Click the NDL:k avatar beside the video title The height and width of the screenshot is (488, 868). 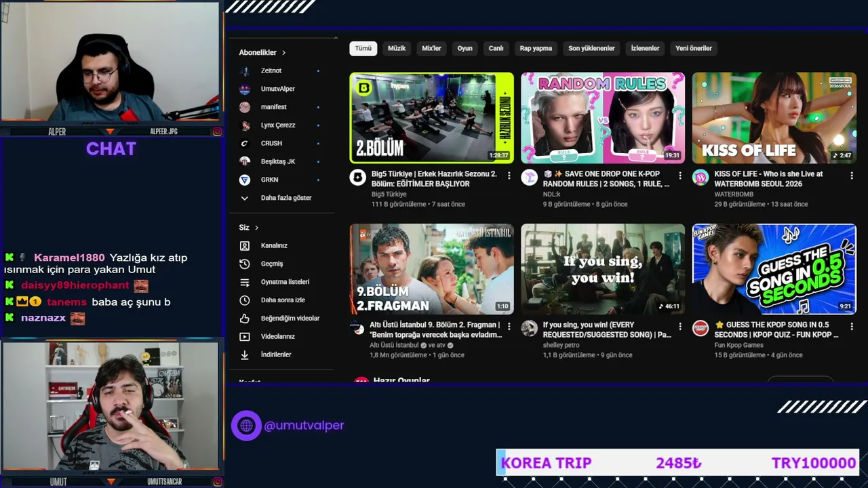point(529,178)
